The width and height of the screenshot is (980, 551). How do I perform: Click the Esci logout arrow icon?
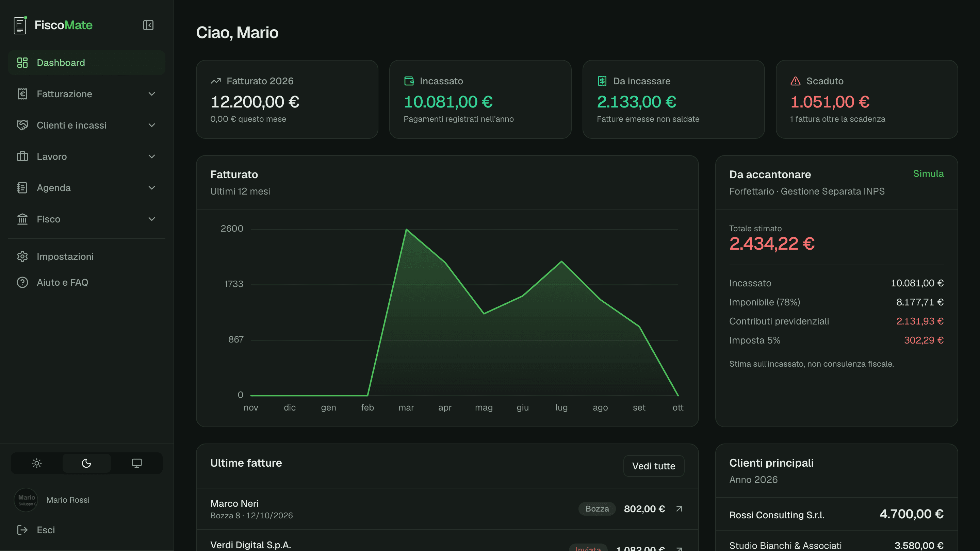point(22,530)
